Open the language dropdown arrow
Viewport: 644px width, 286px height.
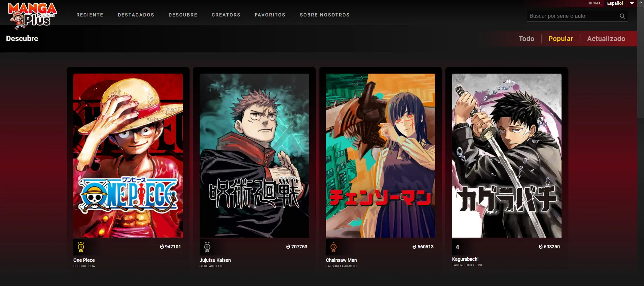632,3
